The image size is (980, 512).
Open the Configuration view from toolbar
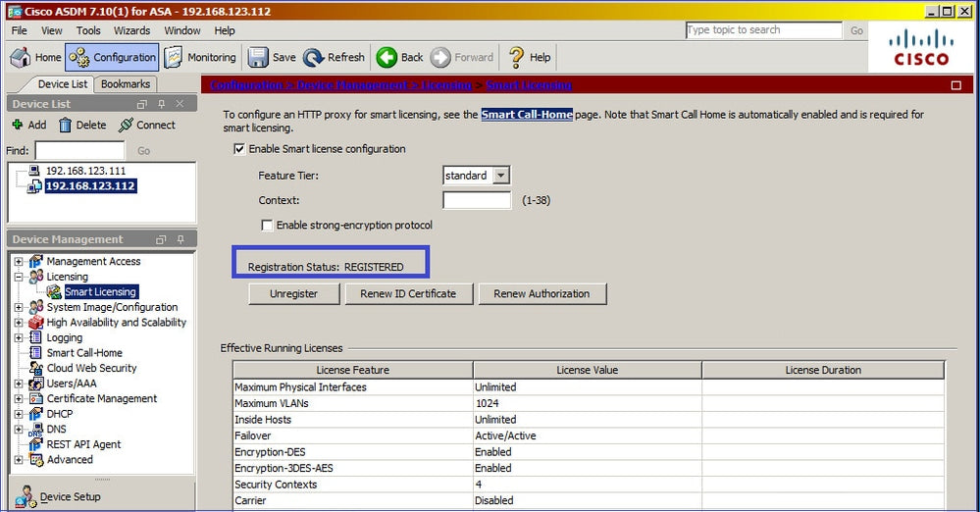click(x=113, y=58)
